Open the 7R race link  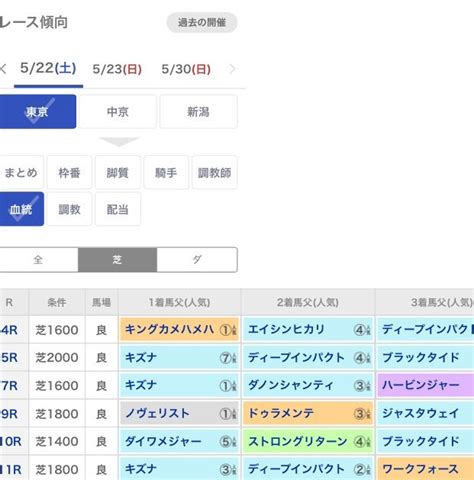click(9, 386)
